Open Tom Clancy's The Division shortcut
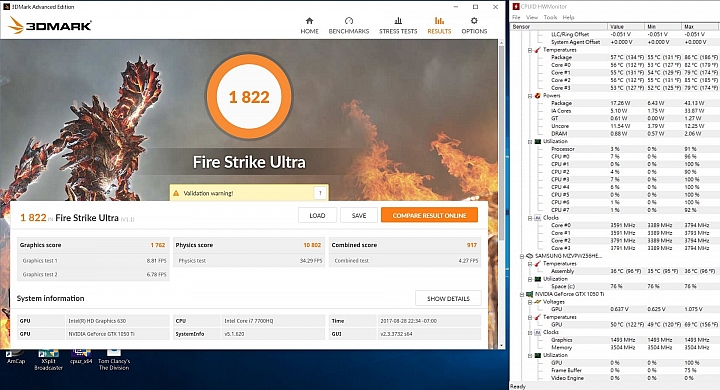720x390 pixels. [x=114, y=360]
